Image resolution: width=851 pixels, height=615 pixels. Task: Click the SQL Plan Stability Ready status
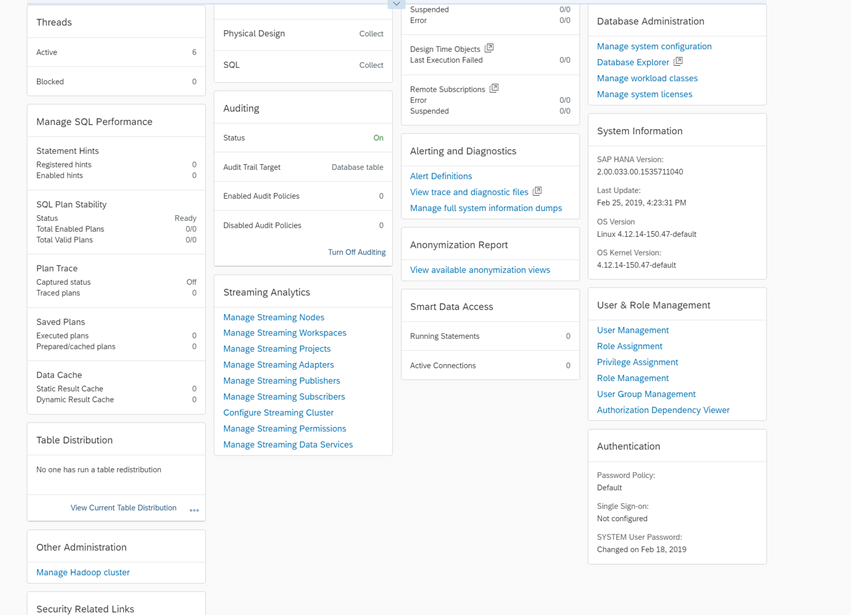click(186, 218)
